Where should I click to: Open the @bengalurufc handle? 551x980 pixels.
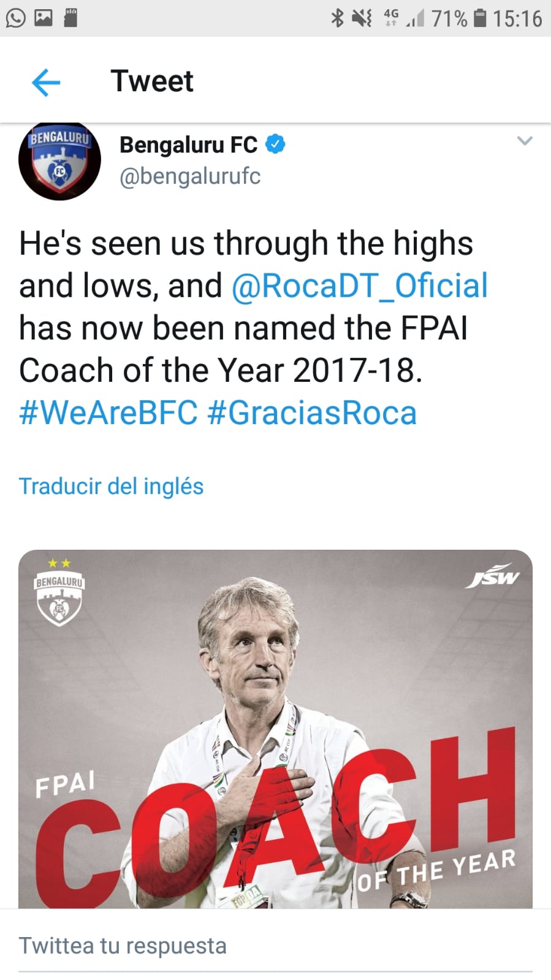pos(190,177)
